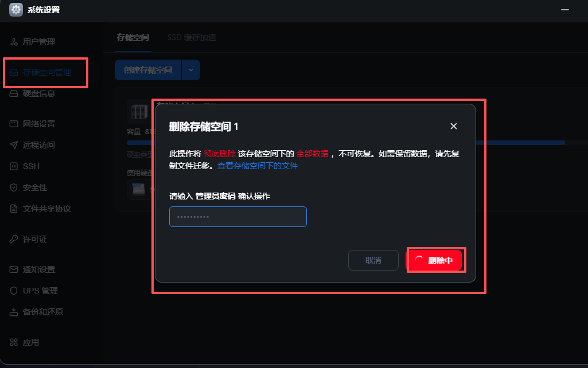The width and height of the screenshot is (588, 368).
Task: Open 许可证 key icon entry
Action: pos(29,239)
